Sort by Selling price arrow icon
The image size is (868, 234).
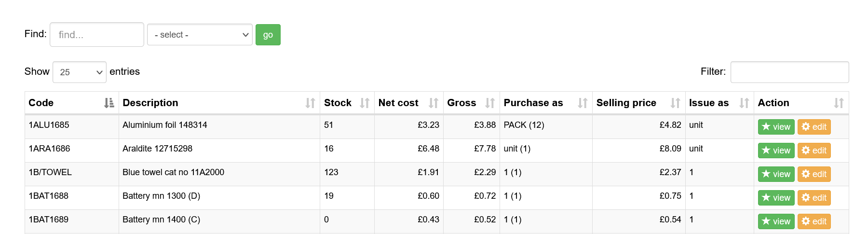675,103
